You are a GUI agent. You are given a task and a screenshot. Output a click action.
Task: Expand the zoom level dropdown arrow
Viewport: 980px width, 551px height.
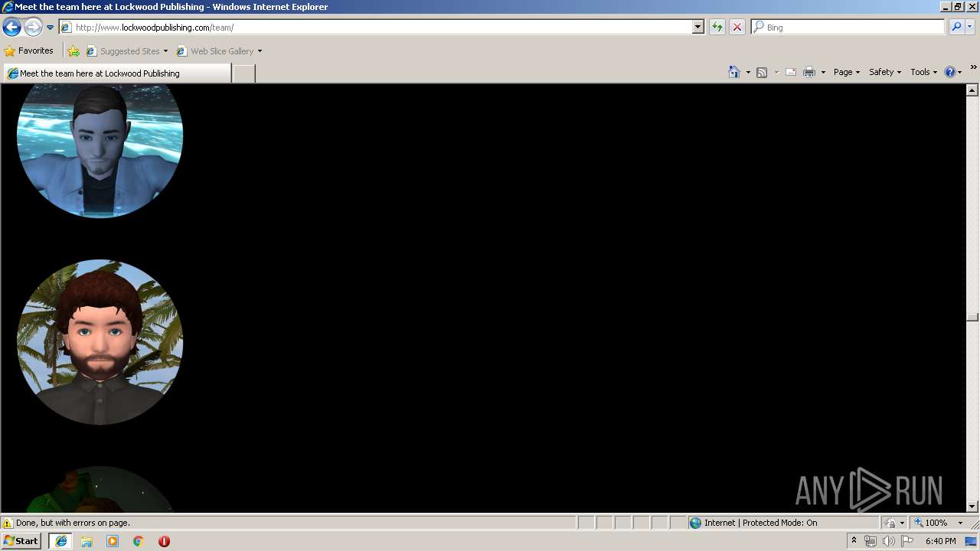coord(960,523)
